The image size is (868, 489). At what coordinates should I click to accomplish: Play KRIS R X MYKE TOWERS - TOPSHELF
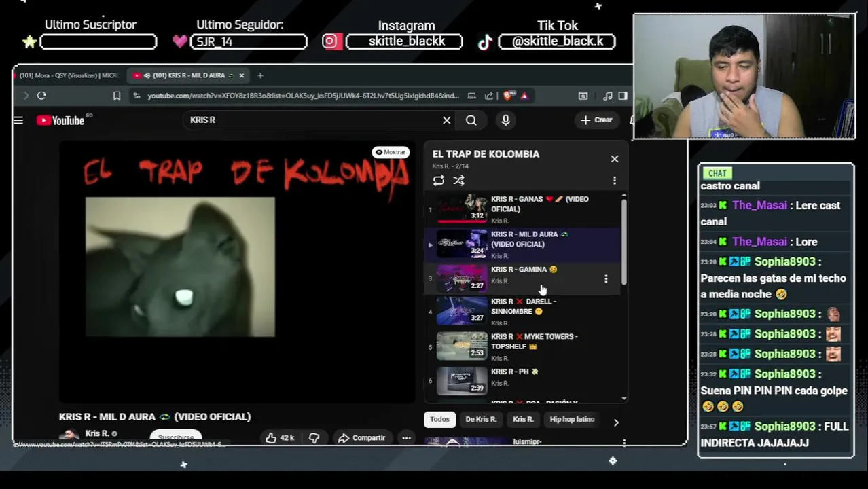[523, 347]
